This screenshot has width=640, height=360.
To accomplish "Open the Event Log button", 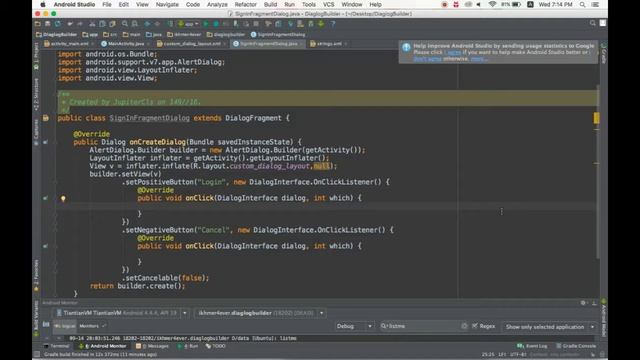I will [x=532, y=346].
